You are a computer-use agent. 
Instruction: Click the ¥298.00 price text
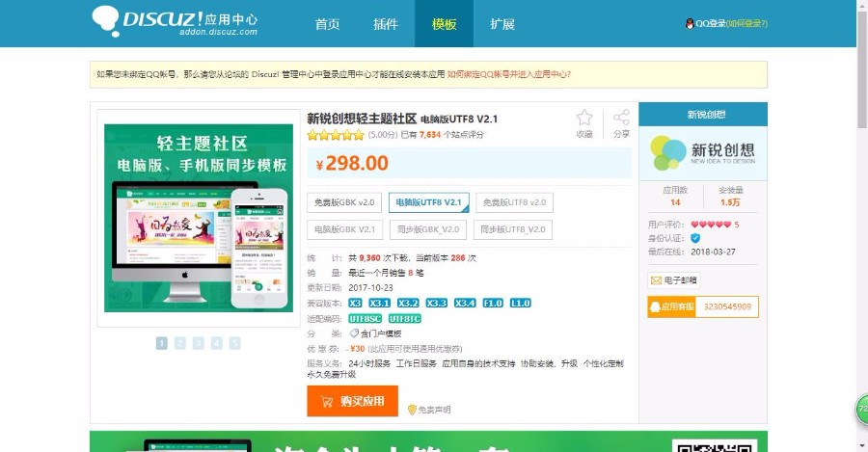click(352, 163)
